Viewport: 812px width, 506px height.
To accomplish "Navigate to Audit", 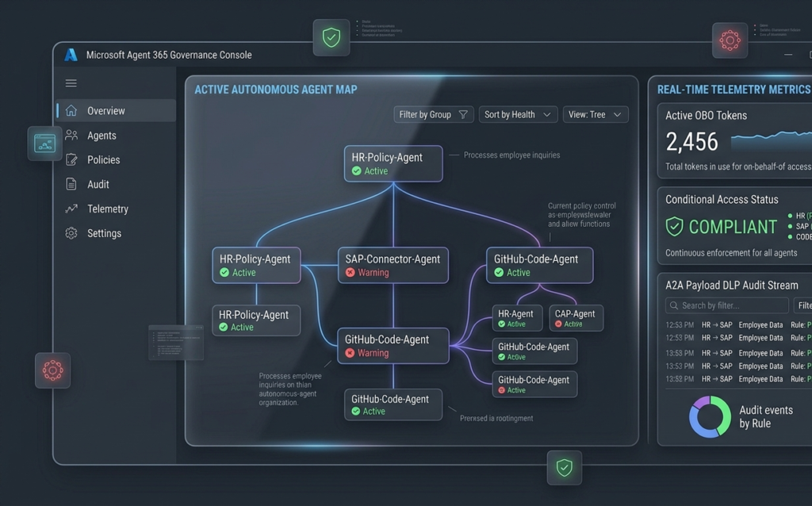I will (117, 184).
